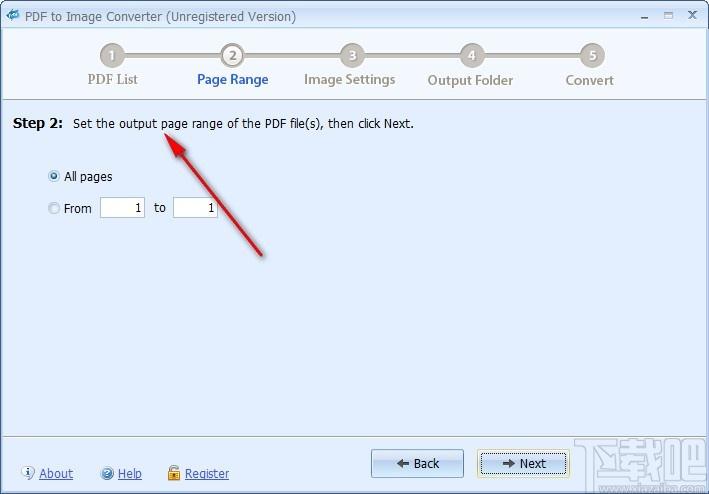The width and height of the screenshot is (709, 494).
Task: Click the app logo in title bar
Action: coord(12,15)
